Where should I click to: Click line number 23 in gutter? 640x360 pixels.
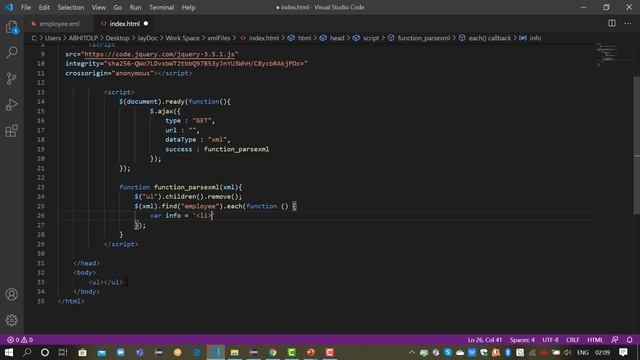coord(40,187)
